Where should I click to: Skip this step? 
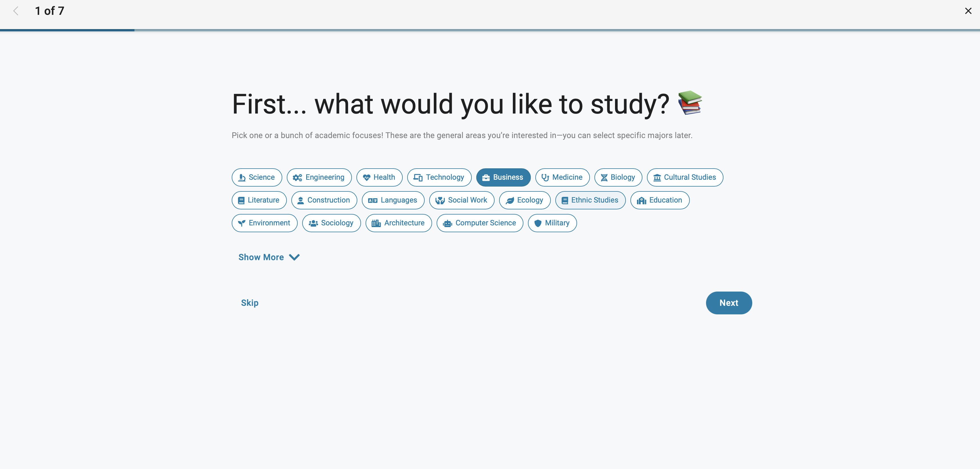249,303
